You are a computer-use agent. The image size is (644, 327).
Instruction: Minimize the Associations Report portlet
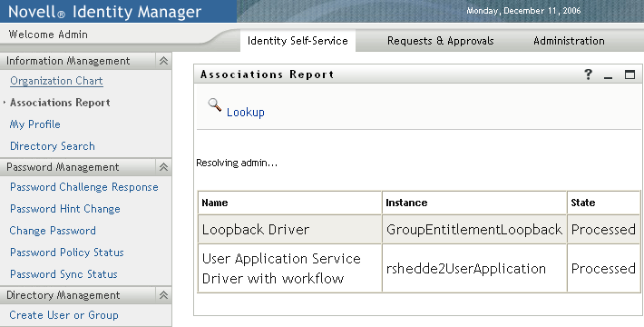609,77
